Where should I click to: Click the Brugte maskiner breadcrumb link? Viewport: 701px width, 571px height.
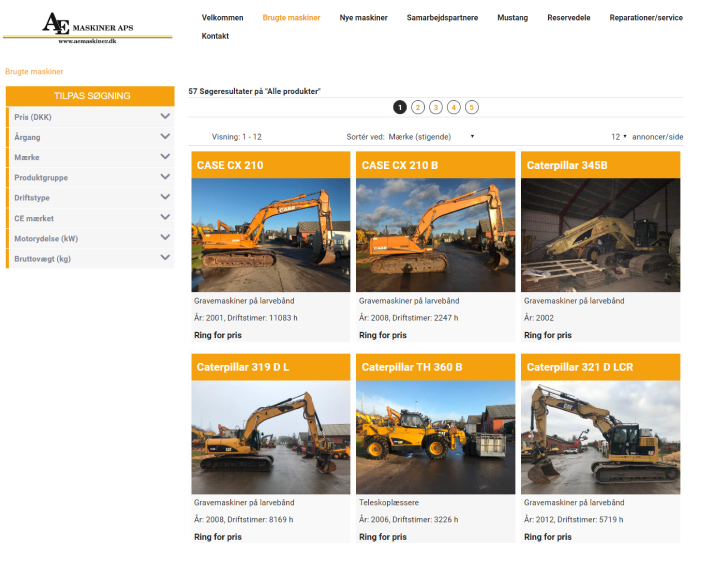[x=34, y=72]
